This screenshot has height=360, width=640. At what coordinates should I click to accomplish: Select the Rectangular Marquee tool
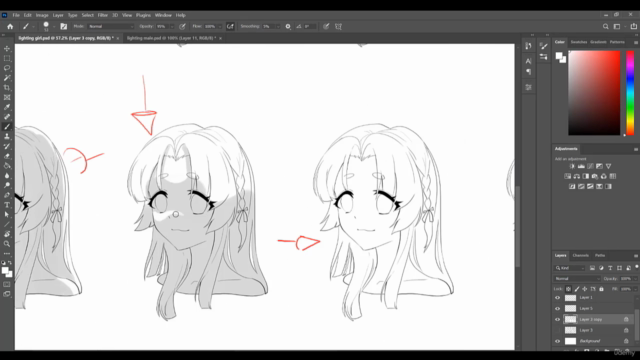click(x=7, y=58)
